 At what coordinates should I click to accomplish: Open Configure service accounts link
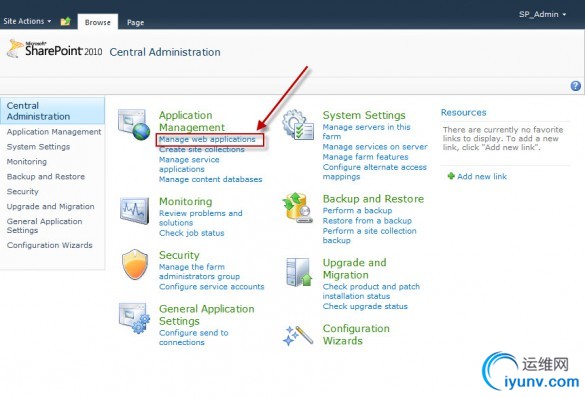coord(212,286)
